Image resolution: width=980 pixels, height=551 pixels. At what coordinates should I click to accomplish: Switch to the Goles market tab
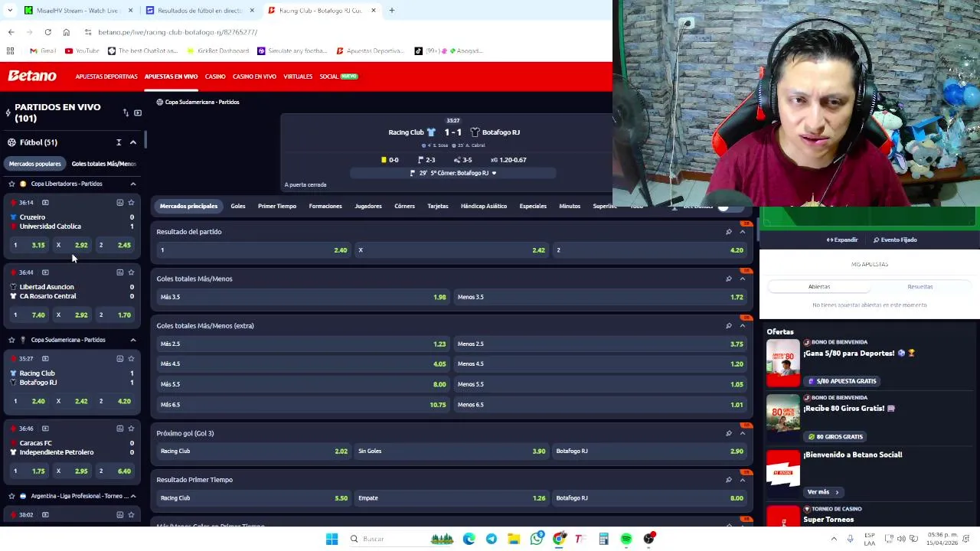[x=238, y=206]
